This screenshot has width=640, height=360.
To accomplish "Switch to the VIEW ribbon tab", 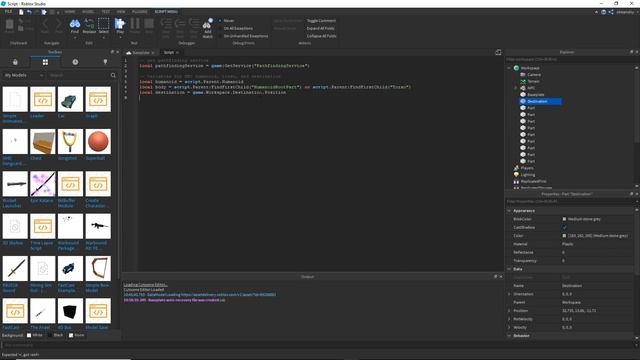I will 121,12.
